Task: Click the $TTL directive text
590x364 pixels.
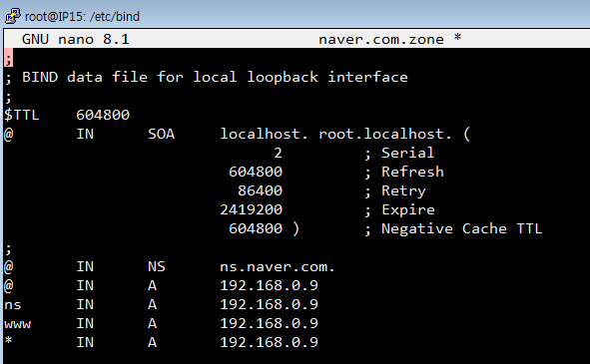Action: click(21, 115)
